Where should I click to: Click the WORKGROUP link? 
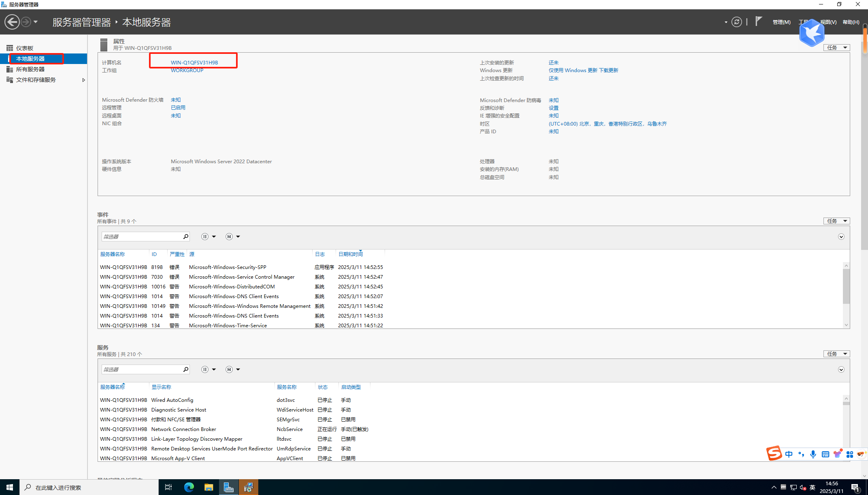coord(187,70)
